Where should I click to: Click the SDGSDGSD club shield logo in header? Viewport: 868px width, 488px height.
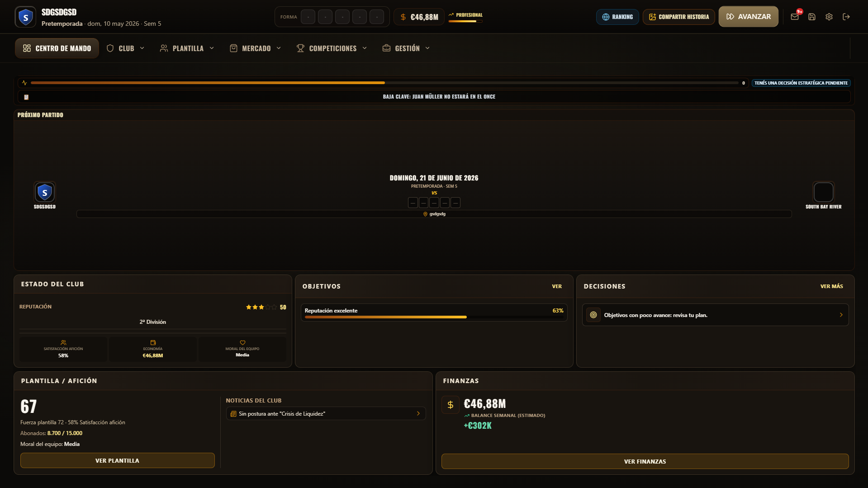25,17
